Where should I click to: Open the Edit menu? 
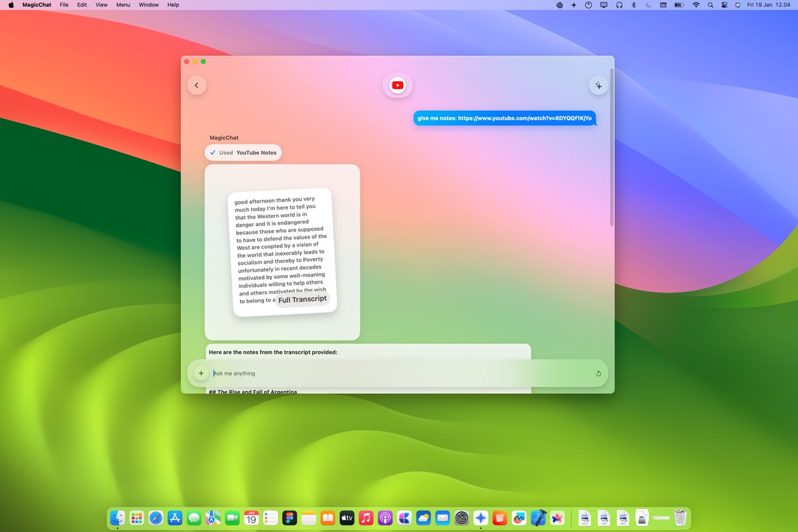[x=82, y=5]
